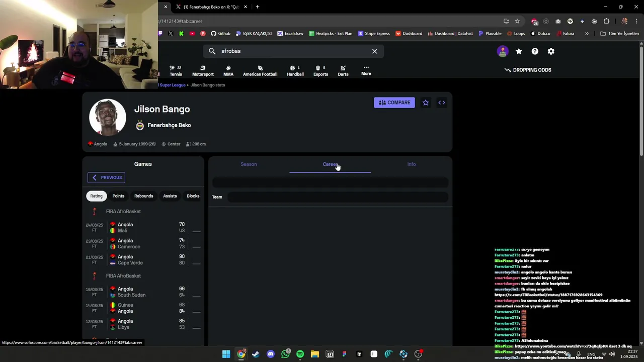Open the favorites star in site header
The width and height of the screenshot is (644, 362).
pos(519,51)
